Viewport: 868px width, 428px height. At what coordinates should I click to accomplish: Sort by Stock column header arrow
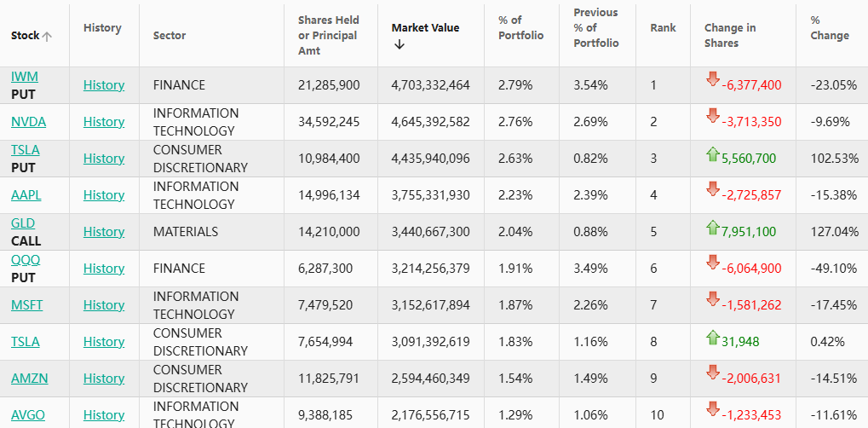(x=47, y=36)
